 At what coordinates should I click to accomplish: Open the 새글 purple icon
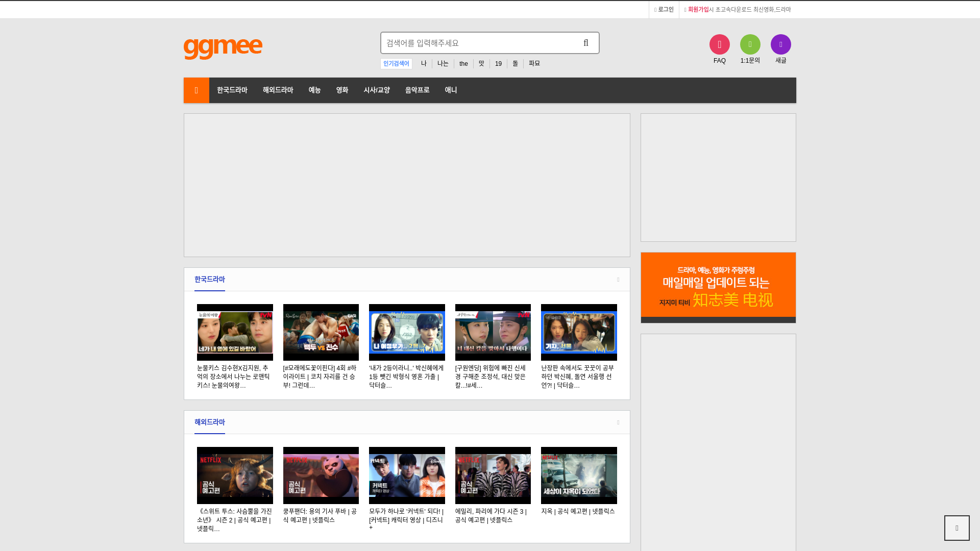pyautogui.click(x=781, y=44)
